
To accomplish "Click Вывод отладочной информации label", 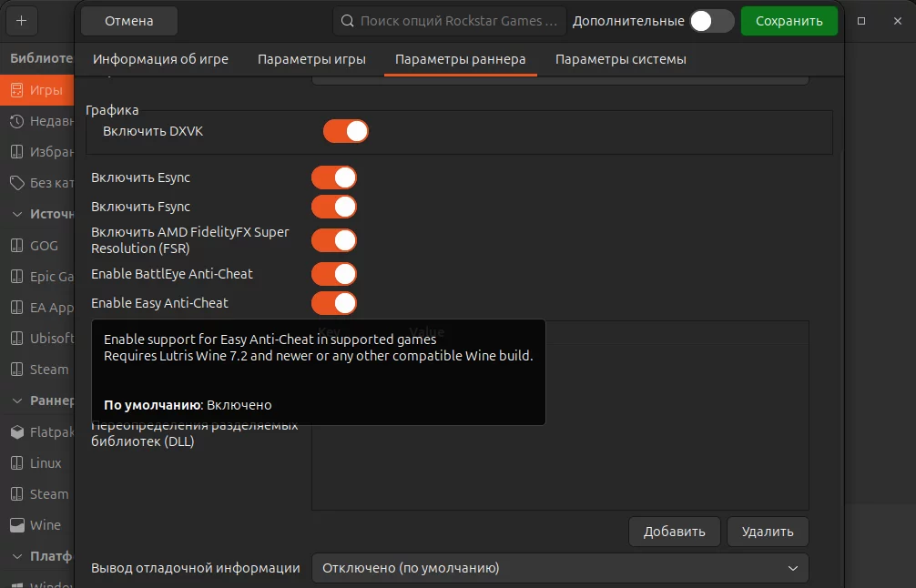I will (x=196, y=568).
